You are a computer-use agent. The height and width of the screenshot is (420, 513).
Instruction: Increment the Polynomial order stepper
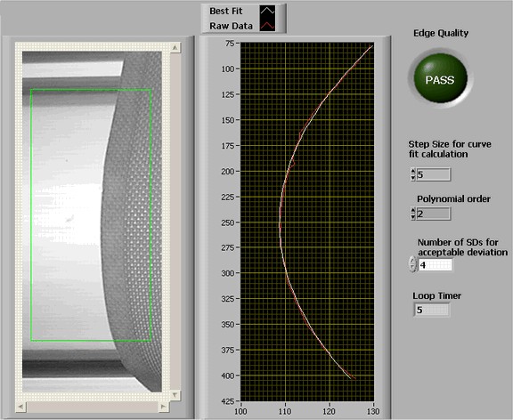pyautogui.click(x=413, y=211)
